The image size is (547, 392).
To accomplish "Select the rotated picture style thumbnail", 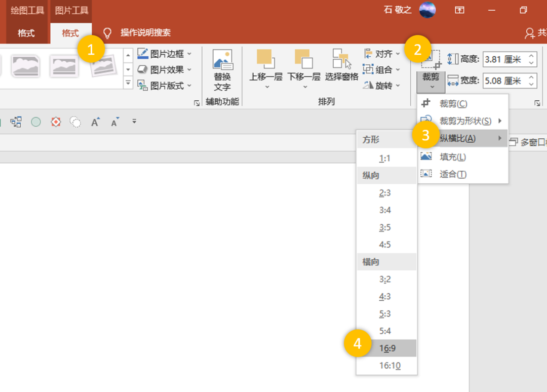I will click(x=103, y=65).
